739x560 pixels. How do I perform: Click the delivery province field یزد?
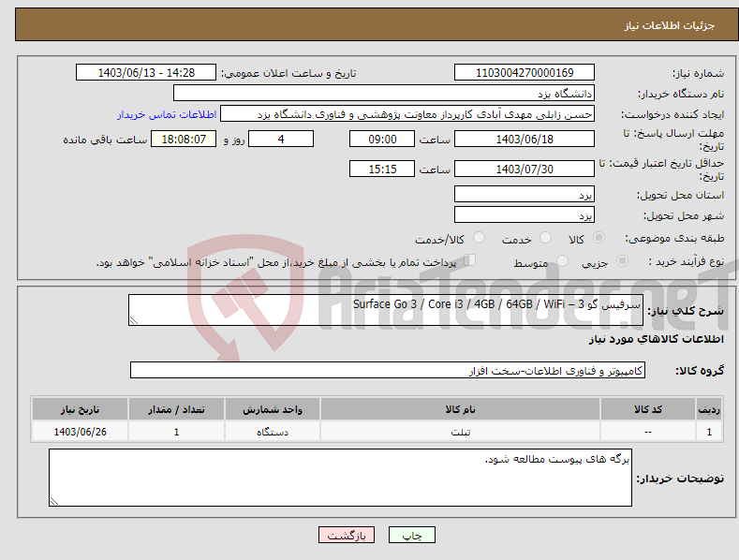(x=525, y=194)
